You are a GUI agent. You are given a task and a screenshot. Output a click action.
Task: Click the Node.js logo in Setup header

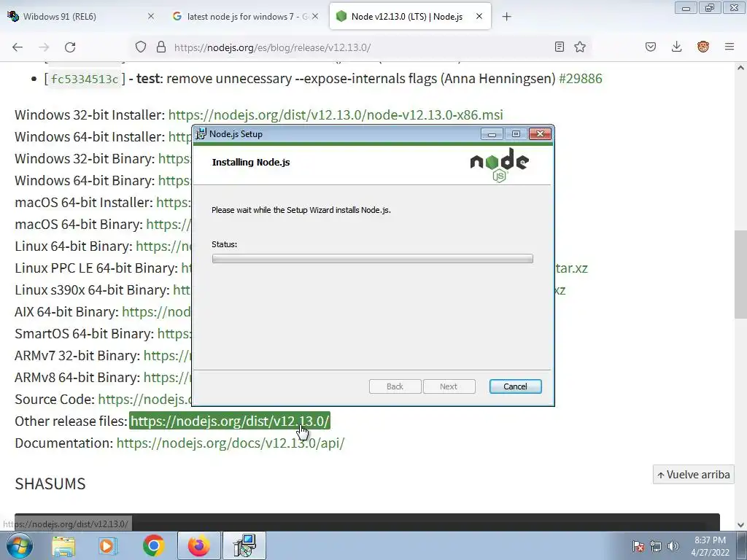tap(499, 165)
